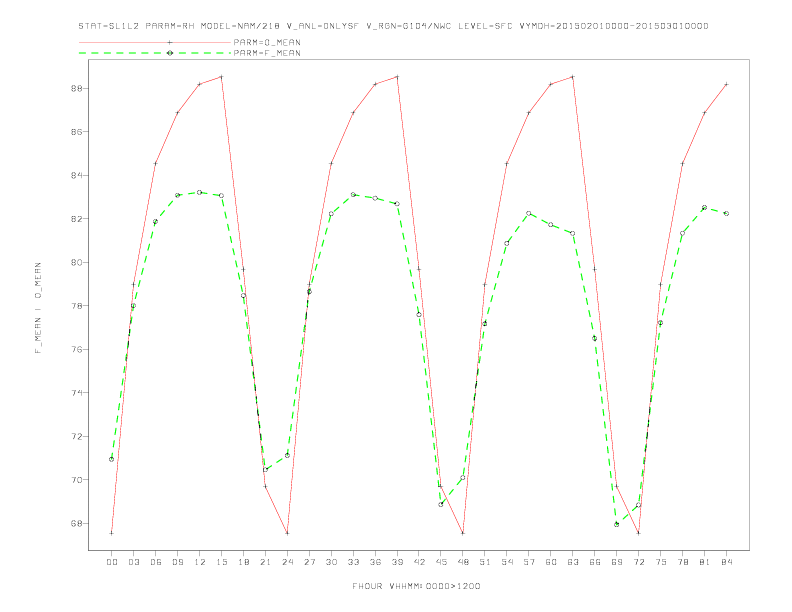The height and width of the screenshot is (612, 792).
Task: Click the VYMDH date range in the title
Action: pos(614,26)
